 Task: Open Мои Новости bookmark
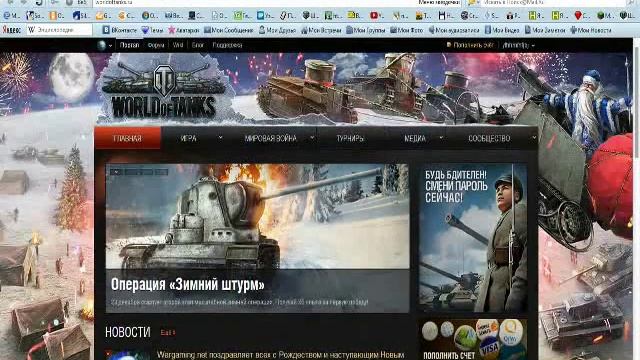[x=591, y=30]
